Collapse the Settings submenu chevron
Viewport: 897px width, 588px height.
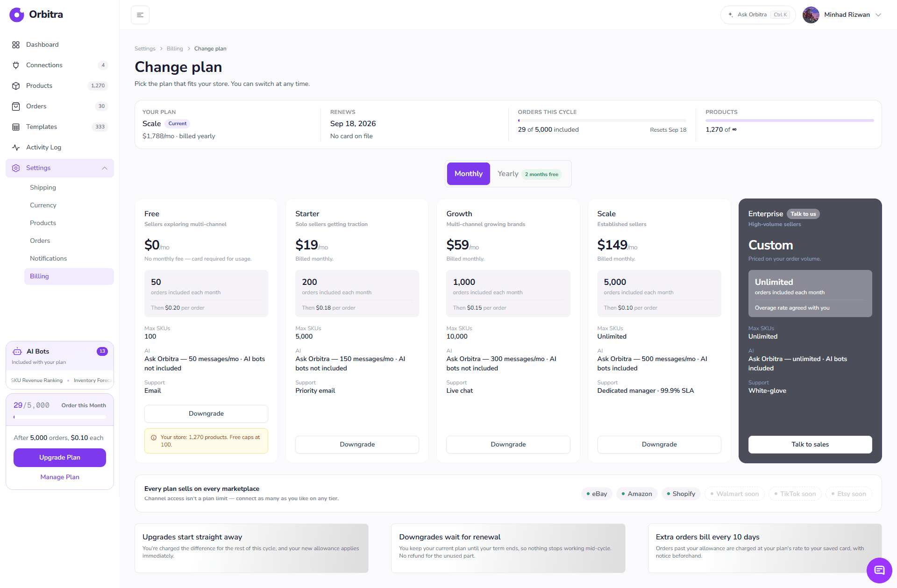pyautogui.click(x=105, y=168)
